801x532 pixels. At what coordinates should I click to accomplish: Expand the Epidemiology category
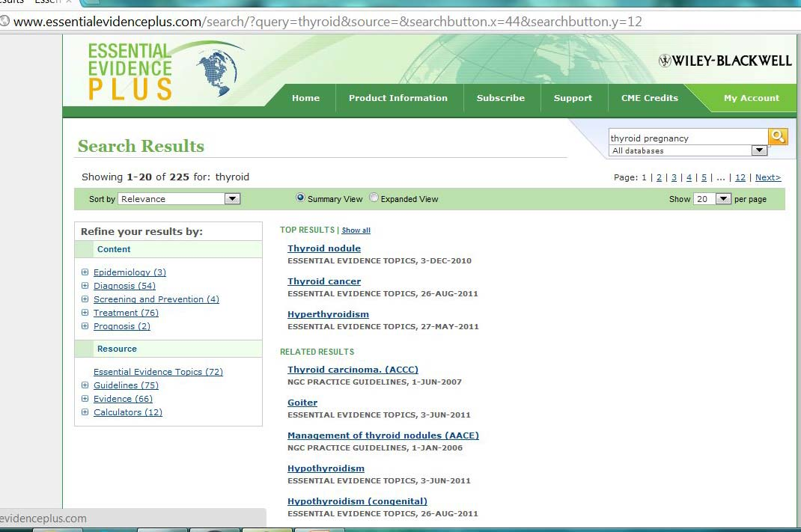click(x=85, y=272)
